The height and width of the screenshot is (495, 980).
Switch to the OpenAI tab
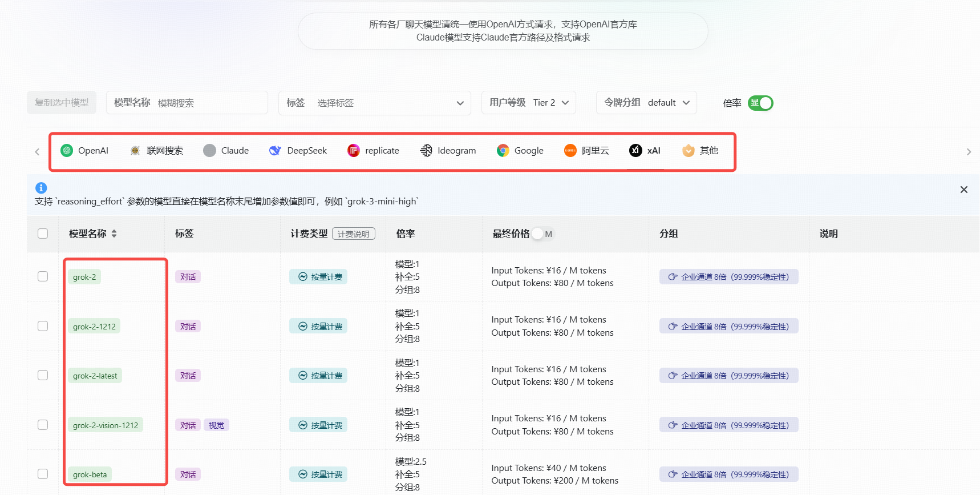click(x=84, y=151)
